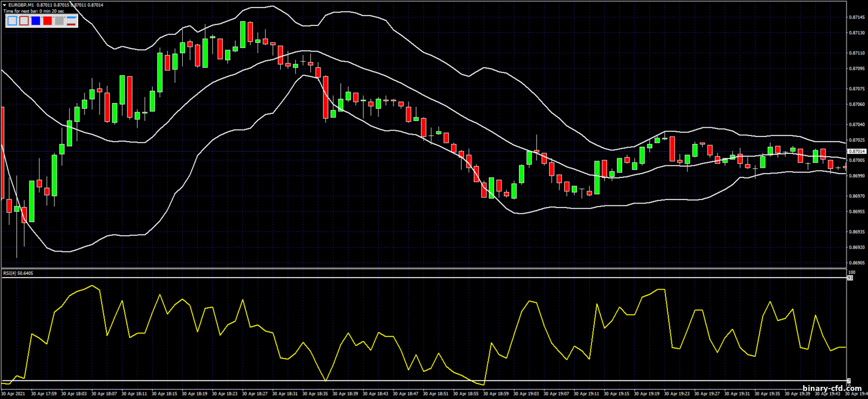Screen dimensions: 868x399
Task: Click price axis label 0.87145
Action: [x=856, y=17]
